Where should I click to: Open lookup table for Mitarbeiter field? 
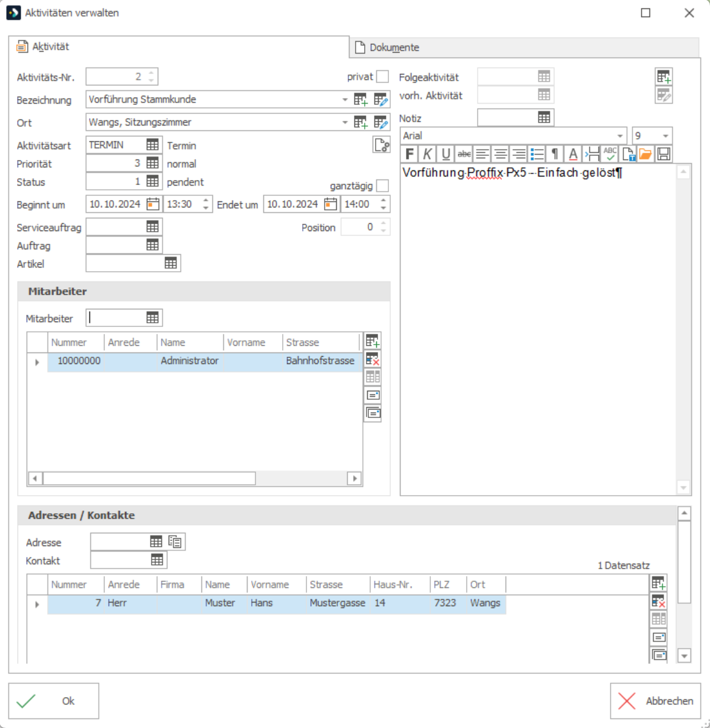coord(152,318)
